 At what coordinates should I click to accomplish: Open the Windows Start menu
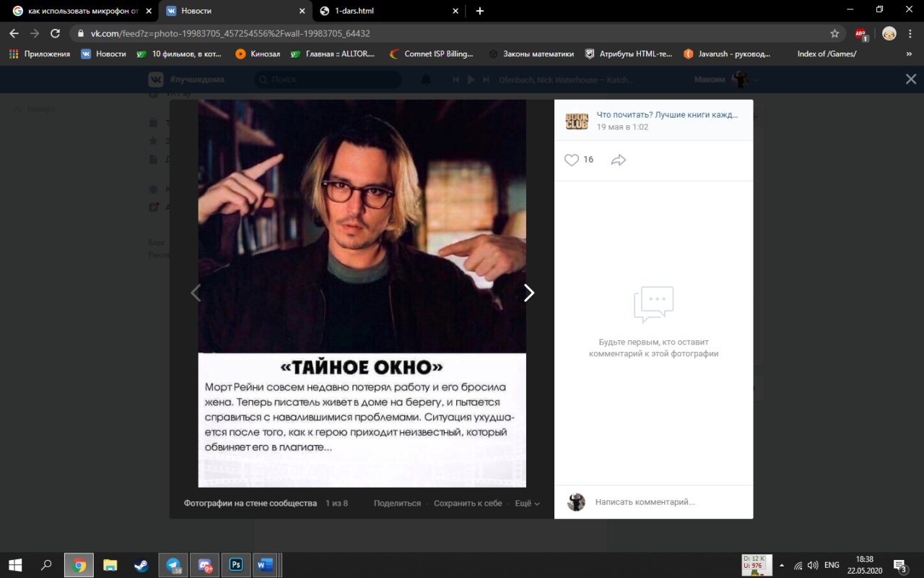coord(14,565)
